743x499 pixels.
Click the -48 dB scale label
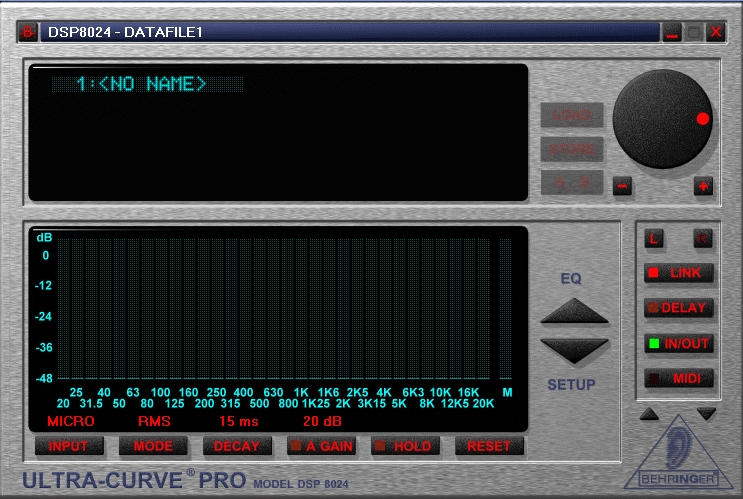pos(44,379)
